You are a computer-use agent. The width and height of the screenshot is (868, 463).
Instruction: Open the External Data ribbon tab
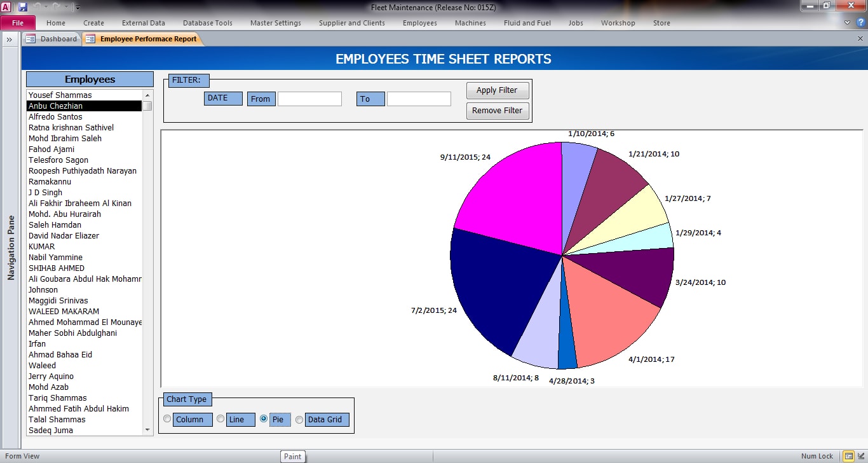point(144,23)
